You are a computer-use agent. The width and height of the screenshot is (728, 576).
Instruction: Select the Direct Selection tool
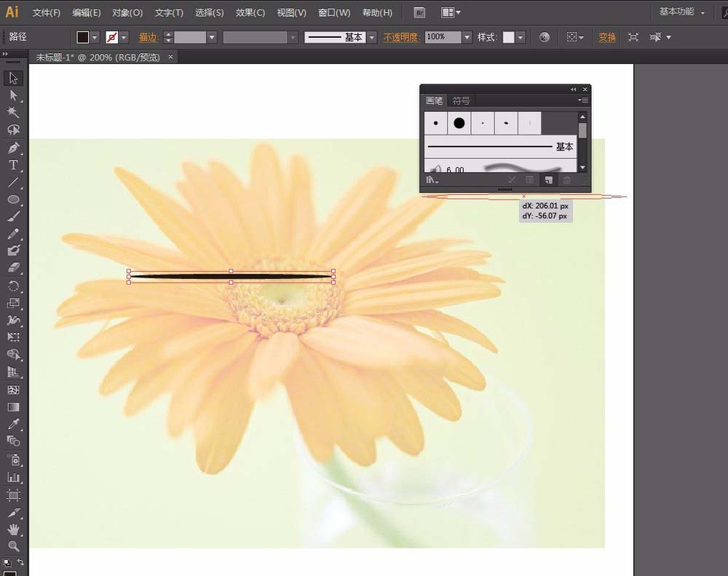point(13,96)
